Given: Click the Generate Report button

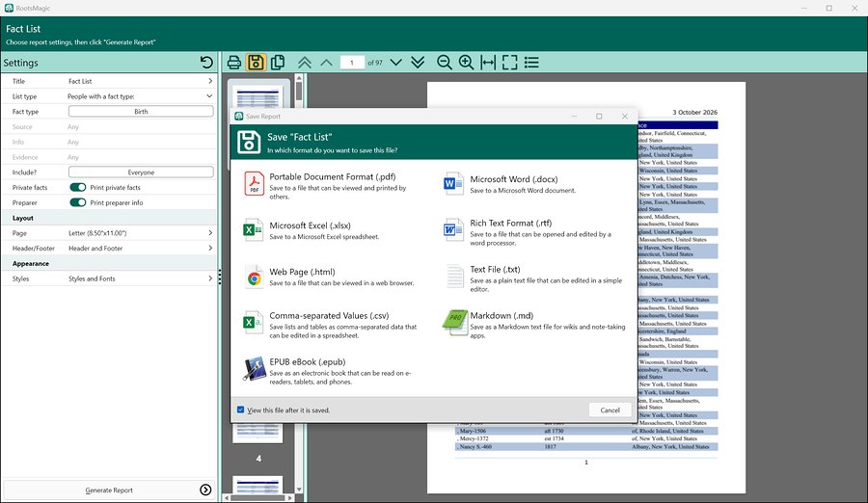Looking at the screenshot, I should [109, 490].
